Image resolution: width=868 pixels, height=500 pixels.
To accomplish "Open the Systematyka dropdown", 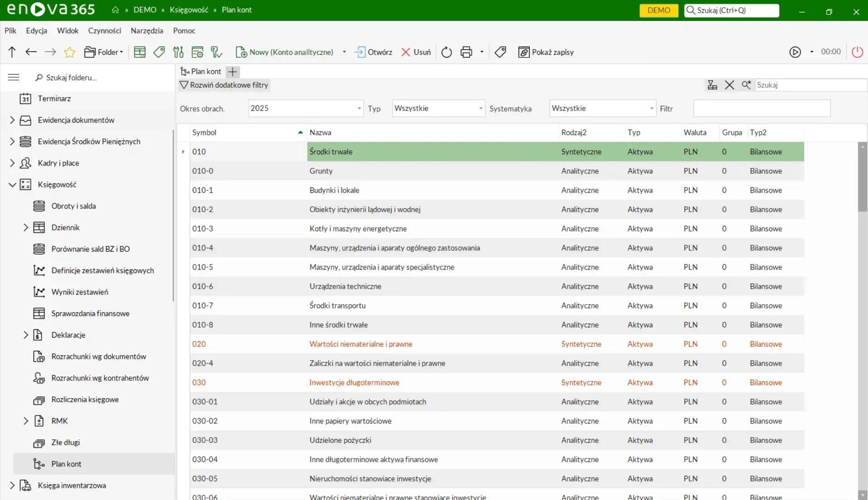I will point(651,109).
